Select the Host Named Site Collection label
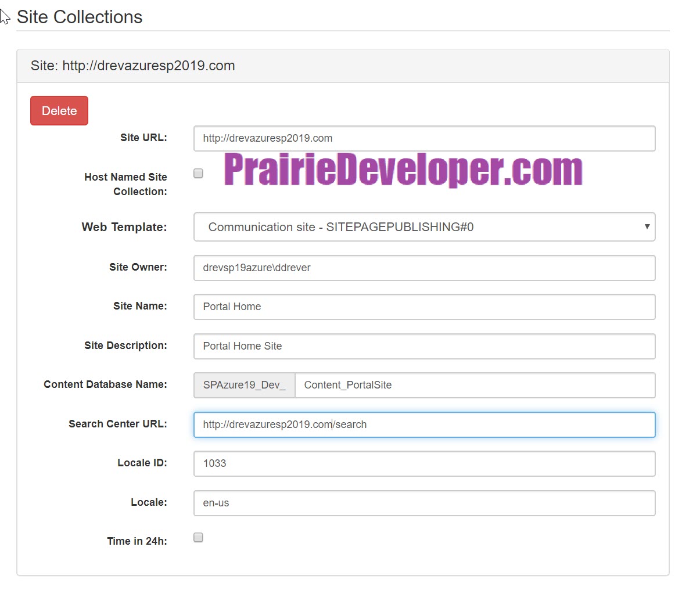The image size is (700, 590). tap(125, 184)
